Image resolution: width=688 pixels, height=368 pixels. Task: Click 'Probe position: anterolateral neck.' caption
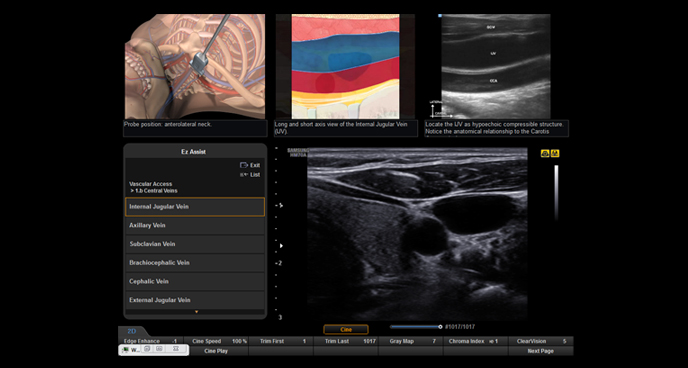168,125
